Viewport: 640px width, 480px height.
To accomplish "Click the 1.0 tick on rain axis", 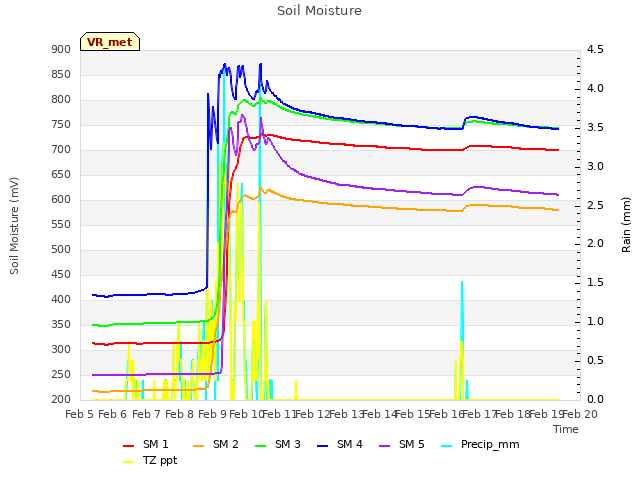I will point(595,322).
